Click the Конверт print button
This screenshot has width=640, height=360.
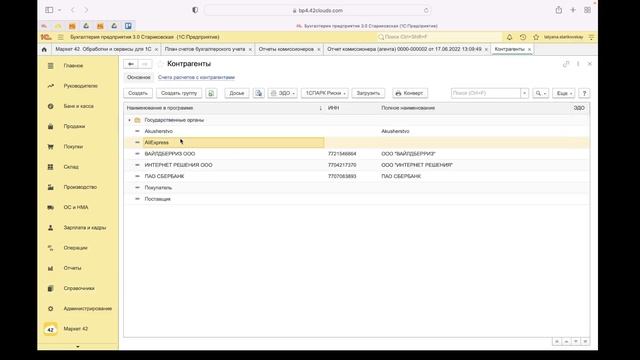[x=410, y=93]
